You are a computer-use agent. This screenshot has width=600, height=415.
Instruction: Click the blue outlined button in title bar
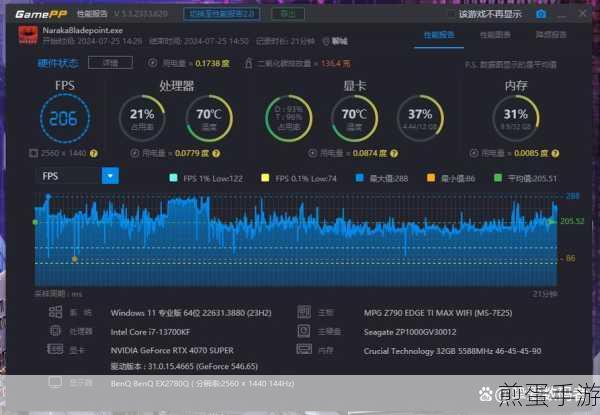[222, 14]
